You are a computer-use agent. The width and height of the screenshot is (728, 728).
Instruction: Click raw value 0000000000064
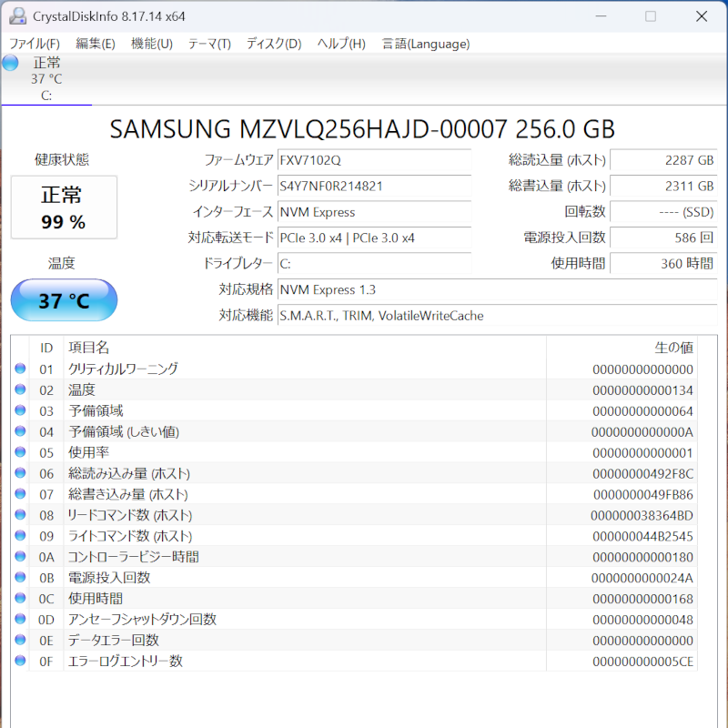tap(642, 411)
